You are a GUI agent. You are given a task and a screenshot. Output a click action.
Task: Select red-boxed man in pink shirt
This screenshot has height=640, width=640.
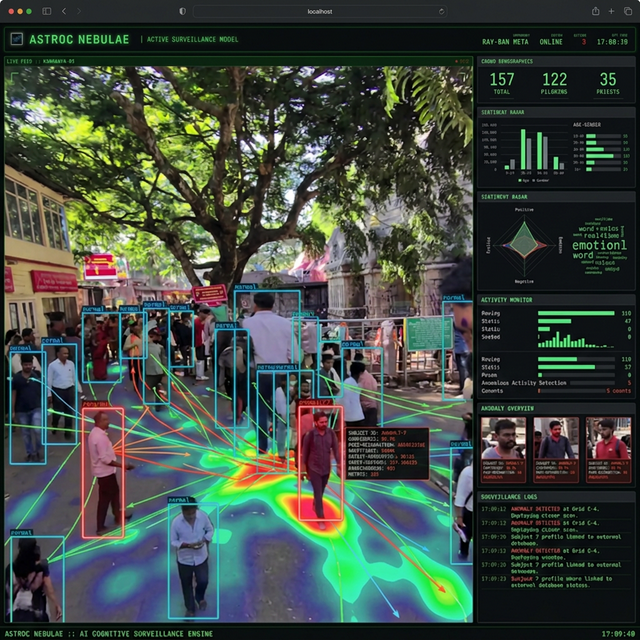point(103,472)
